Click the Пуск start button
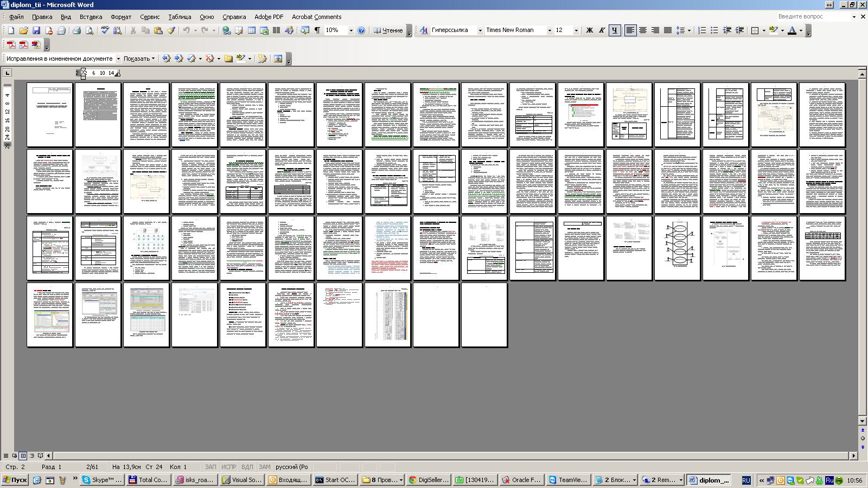 (x=15, y=480)
